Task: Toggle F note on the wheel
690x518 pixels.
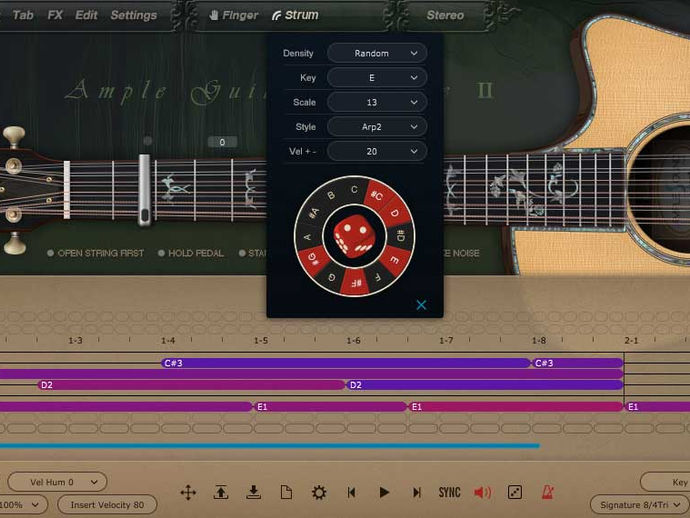Action: point(378,277)
